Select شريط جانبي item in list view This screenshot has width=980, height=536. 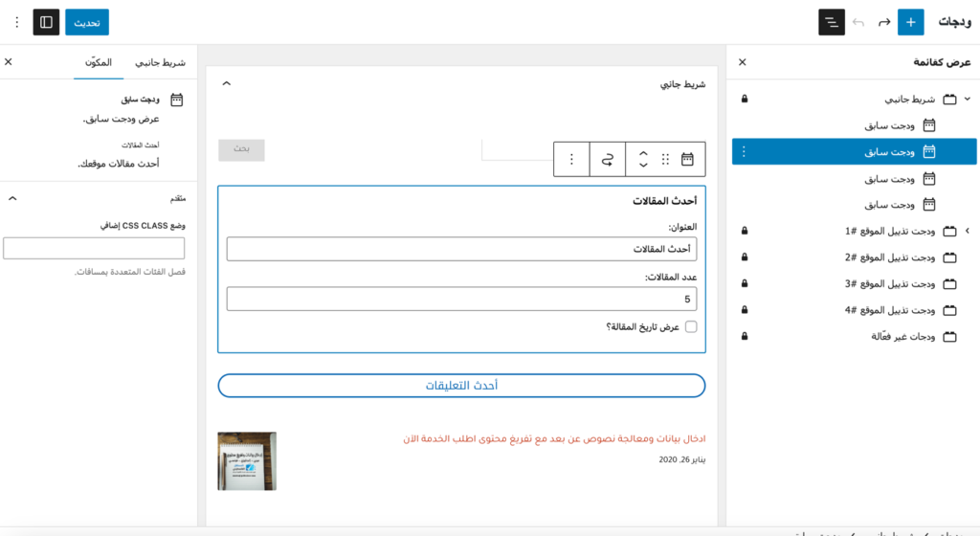pyautogui.click(x=854, y=99)
